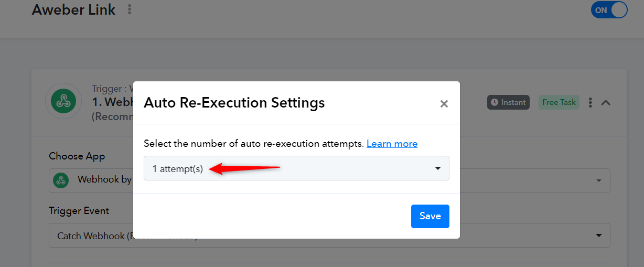Click the Instant clock badge
Image resolution: width=644 pixels, height=267 pixels.
tap(508, 102)
